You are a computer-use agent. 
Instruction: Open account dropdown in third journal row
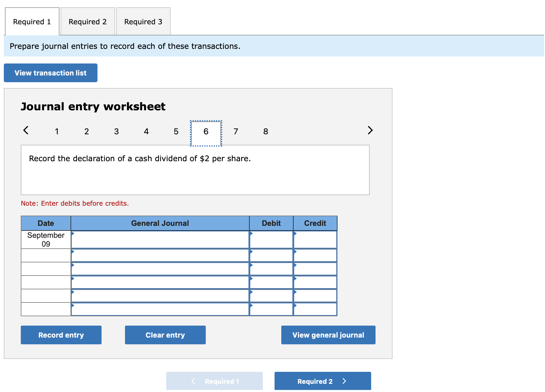coord(160,269)
